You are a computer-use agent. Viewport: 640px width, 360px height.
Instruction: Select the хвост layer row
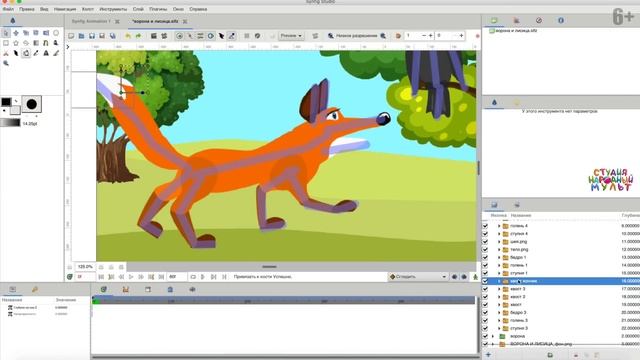coord(561,304)
